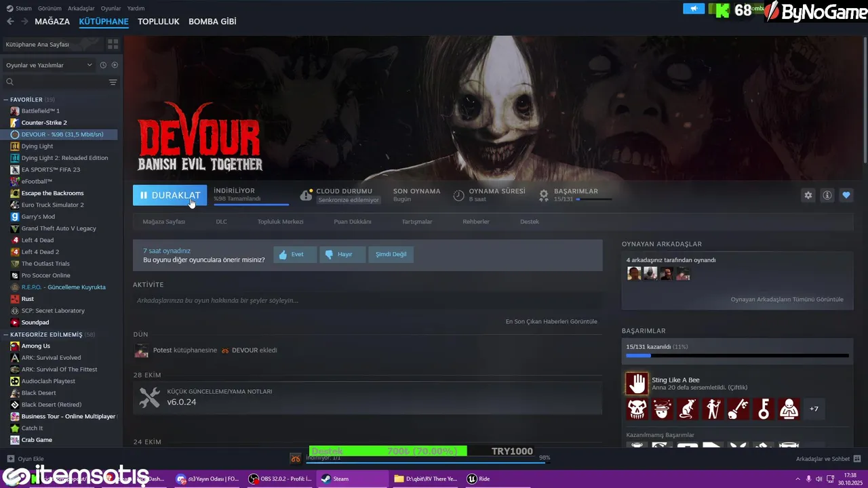The height and width of the screenshot is (488, 868).
Task: Open the Steam menu
Action: (19, 8)
